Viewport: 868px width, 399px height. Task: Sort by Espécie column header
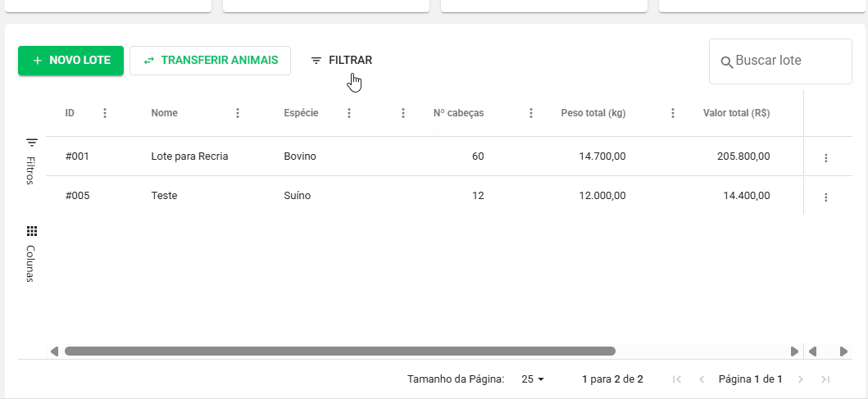[x=301, y=113]
